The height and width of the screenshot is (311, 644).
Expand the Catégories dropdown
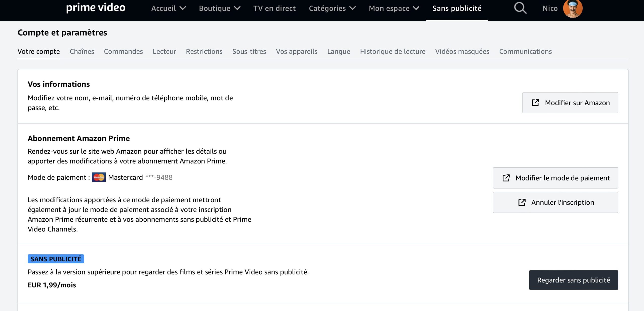click(x=332, y=8)
